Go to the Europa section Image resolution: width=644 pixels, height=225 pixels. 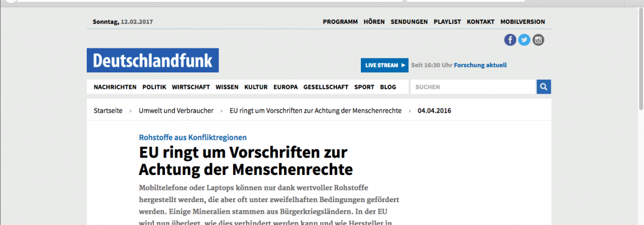(286, 87)
